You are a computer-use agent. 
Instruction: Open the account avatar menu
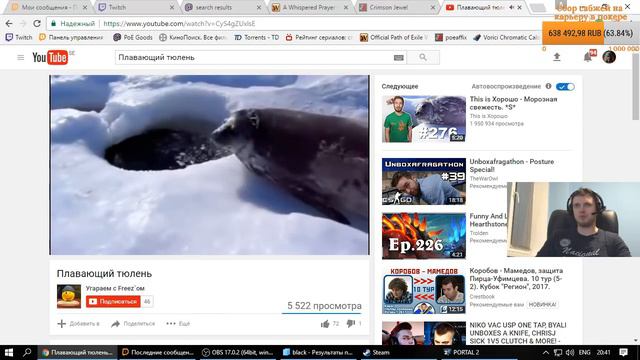(x=609, y=57)
